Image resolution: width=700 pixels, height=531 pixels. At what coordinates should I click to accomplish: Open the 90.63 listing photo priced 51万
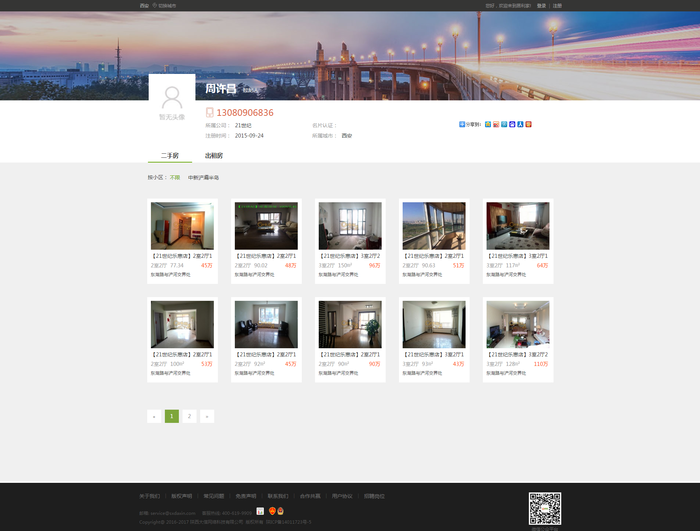[434, 226]
